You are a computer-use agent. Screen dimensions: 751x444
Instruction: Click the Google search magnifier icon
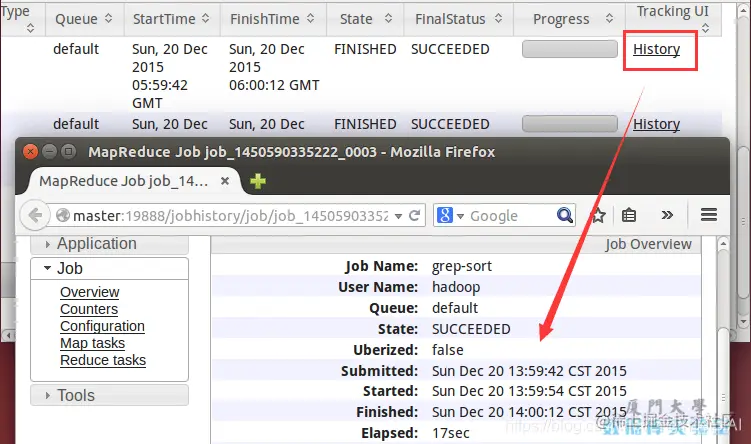(565, 216)
